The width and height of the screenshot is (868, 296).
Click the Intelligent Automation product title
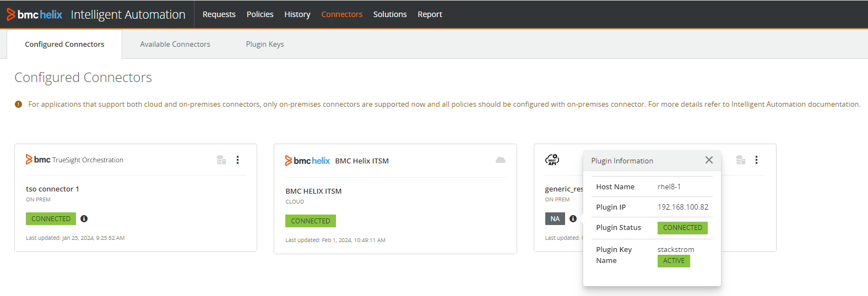point(128,14)
